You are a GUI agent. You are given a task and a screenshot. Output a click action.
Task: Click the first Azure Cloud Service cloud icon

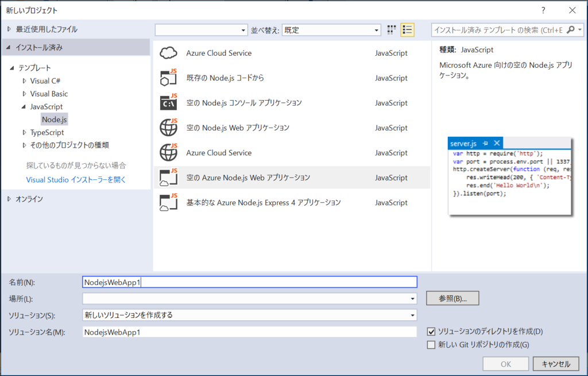pos(168,53)
